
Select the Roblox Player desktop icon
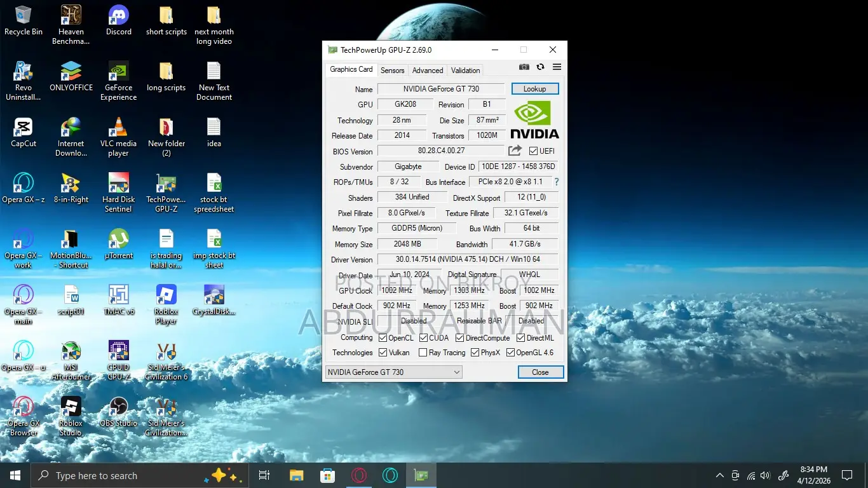166,304
